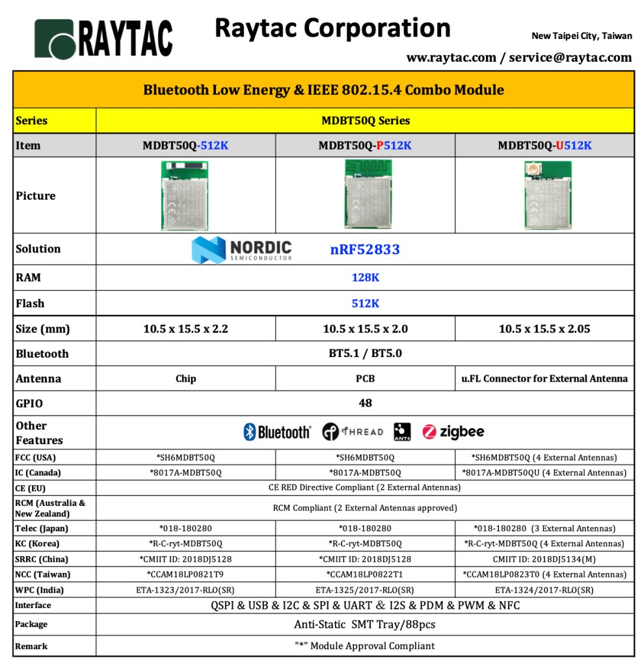Click the Raytac Corporation title text
Screen dimensions: 644x666
[332, 29]
